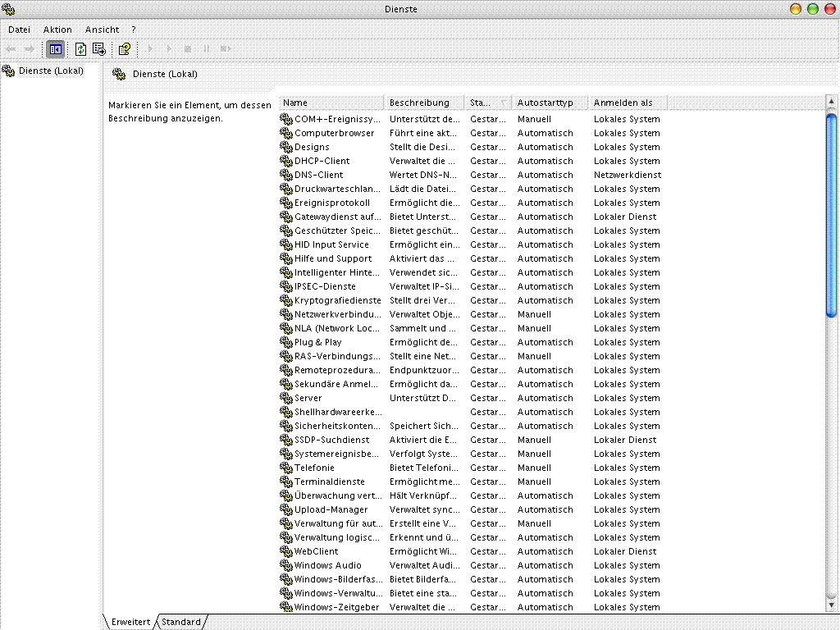This screenshot has width=840, height=630.
Task: Click the Dienste gear icon in the title bar
Action: coord(8,8)
